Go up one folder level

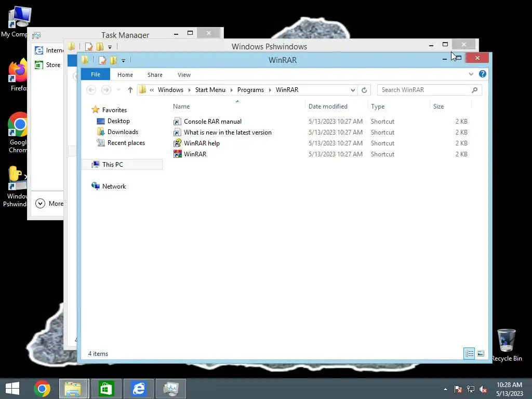pos(130,89)
